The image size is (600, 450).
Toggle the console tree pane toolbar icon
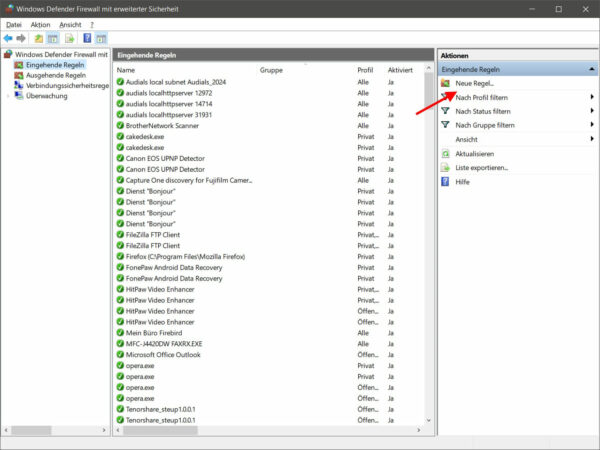pyautogui.click(x=53, y=38)
